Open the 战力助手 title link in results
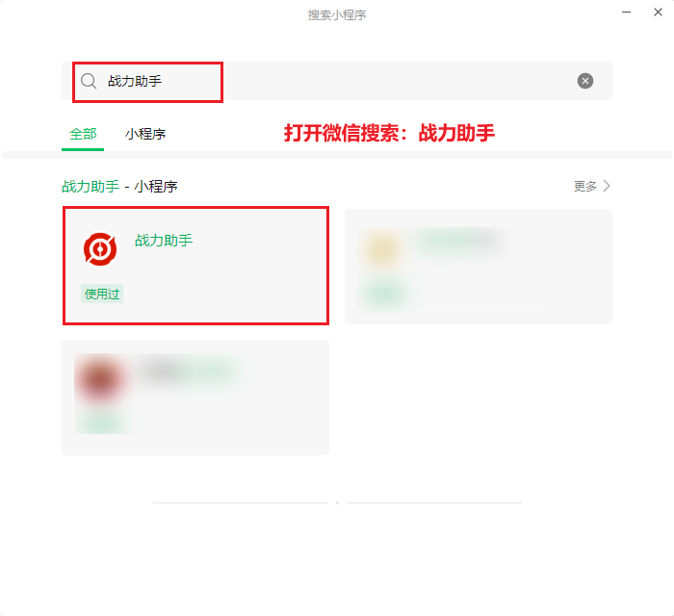 coord(164,240)
